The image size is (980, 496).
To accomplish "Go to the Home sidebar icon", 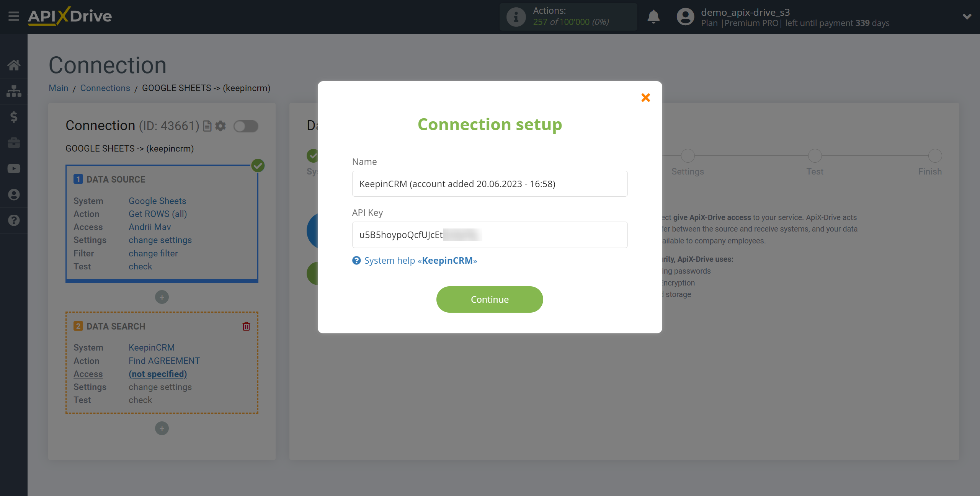I will point(14,65).
